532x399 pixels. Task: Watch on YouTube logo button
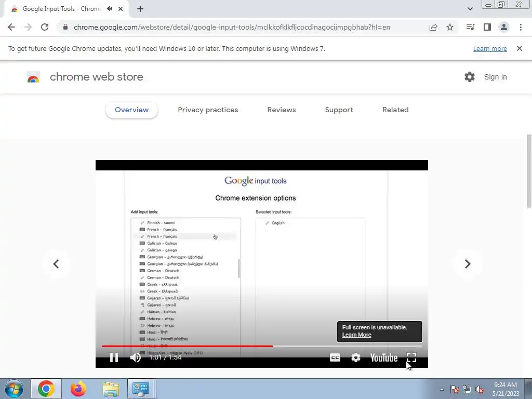(384, 357)
